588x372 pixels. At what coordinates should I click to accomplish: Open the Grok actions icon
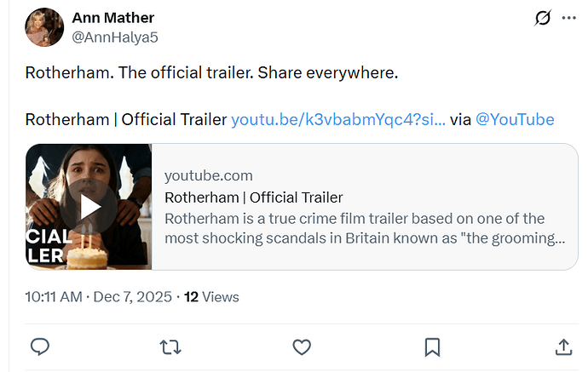coord(541,18)
